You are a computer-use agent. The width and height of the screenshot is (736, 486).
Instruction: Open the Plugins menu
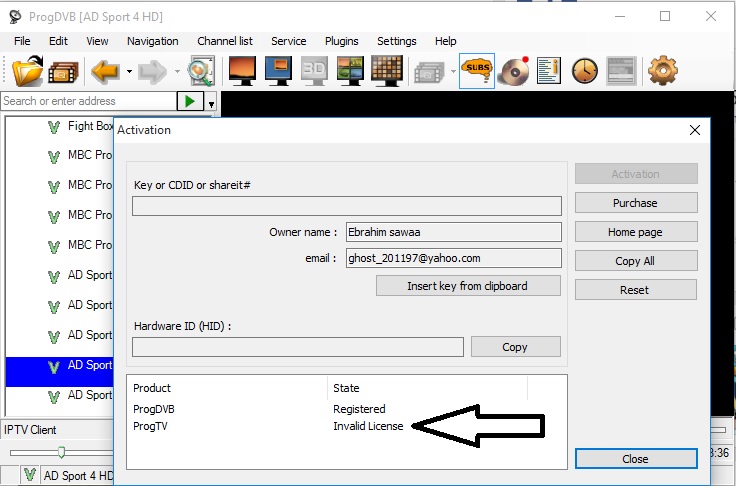pos(341,41)
